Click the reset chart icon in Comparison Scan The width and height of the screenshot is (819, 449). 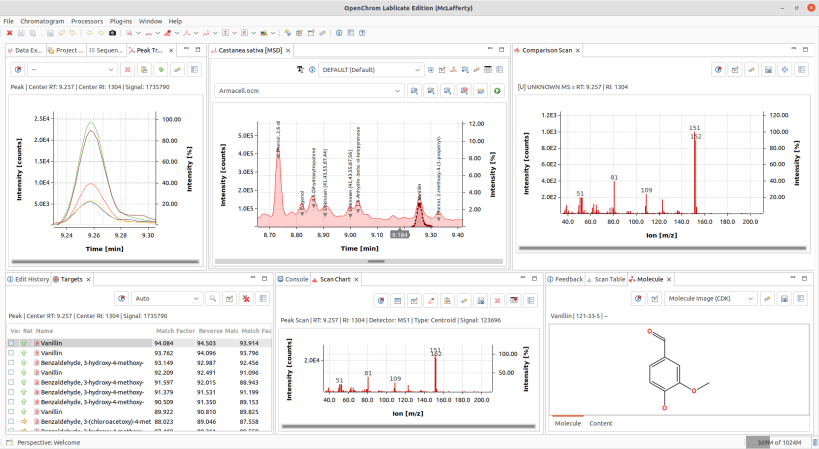pos(719,69)
